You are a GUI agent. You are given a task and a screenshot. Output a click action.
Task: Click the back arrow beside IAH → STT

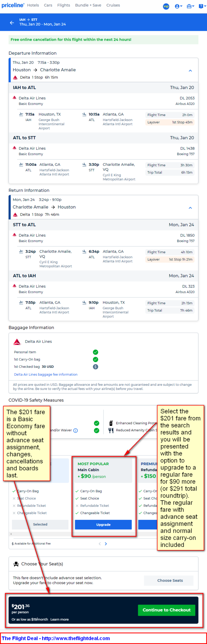(x=12, y=23)
